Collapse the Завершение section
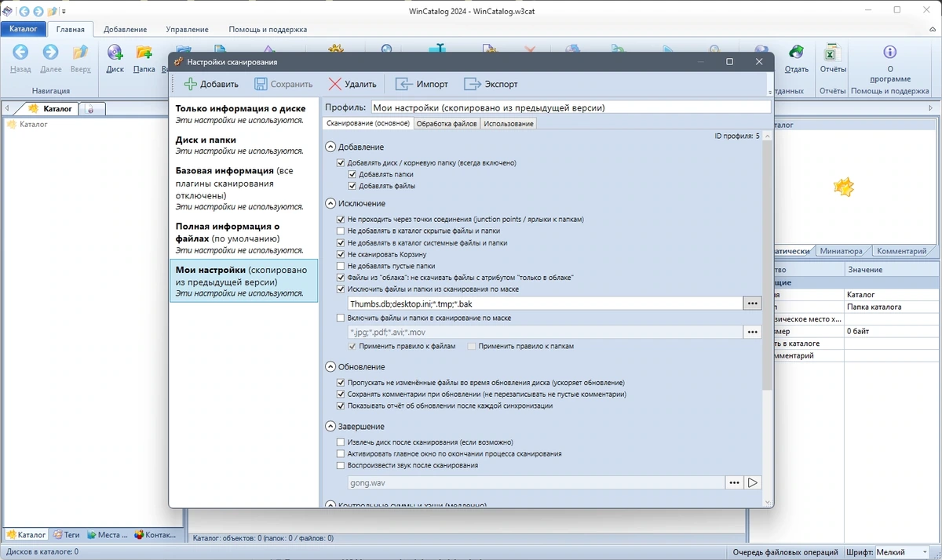The width and height of the screenshot is (942, 560). click(330, 427)
